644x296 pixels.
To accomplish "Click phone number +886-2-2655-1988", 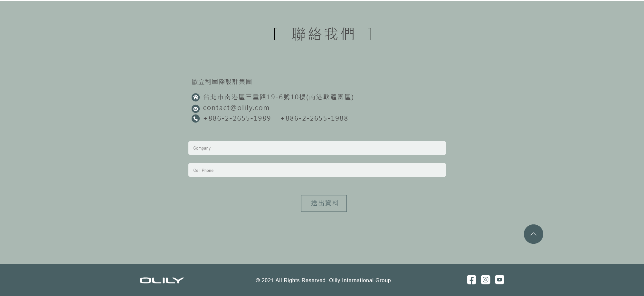I will pyautogui.click(x=314, y=118).
